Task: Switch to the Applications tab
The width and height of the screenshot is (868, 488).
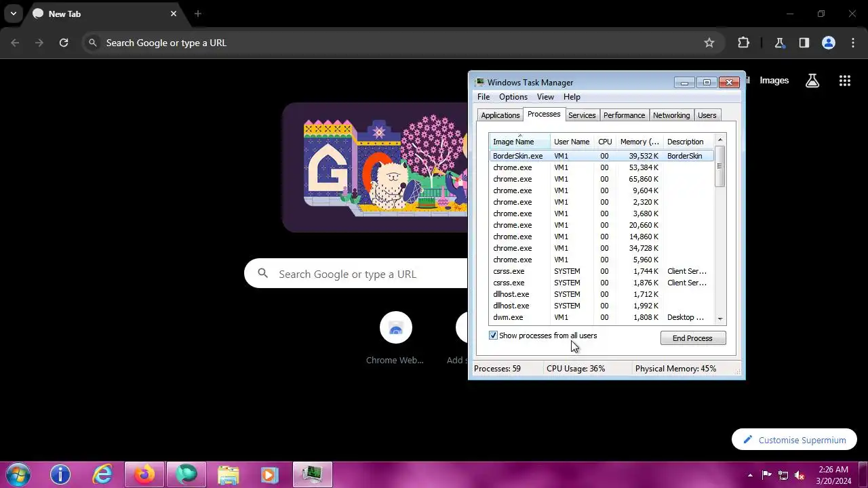Action: pos(500,115)
